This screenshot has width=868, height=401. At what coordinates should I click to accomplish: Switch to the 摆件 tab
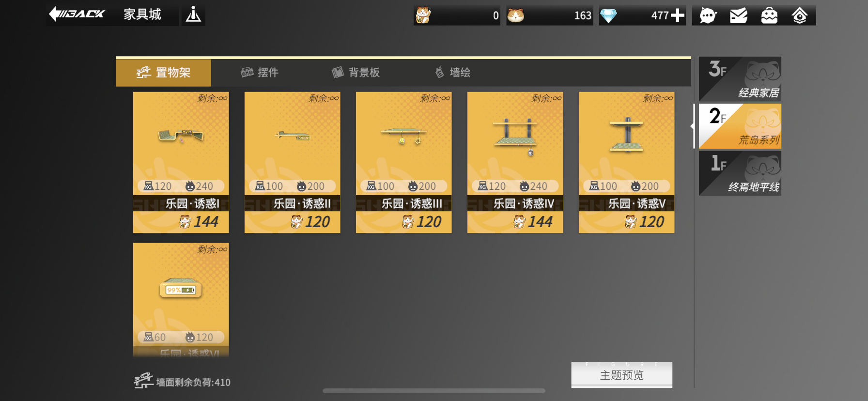coord(260,73)
